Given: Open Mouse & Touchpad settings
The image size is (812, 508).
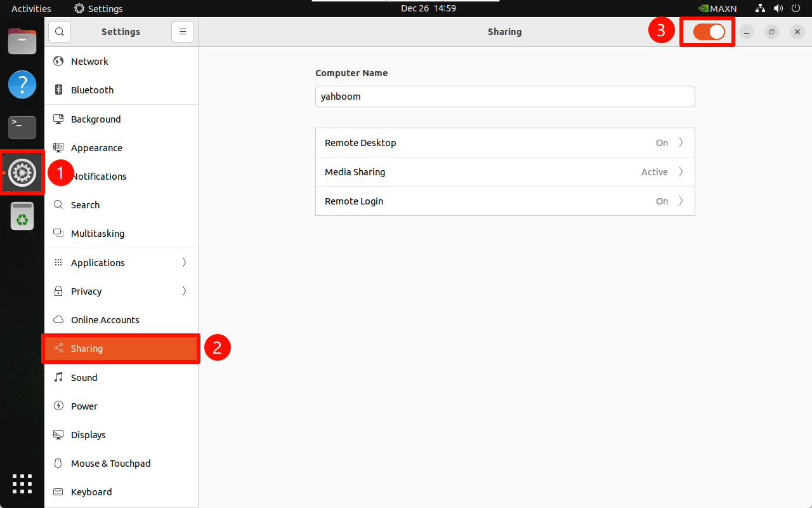Looking at the screenshot, I should click(109, 463).
